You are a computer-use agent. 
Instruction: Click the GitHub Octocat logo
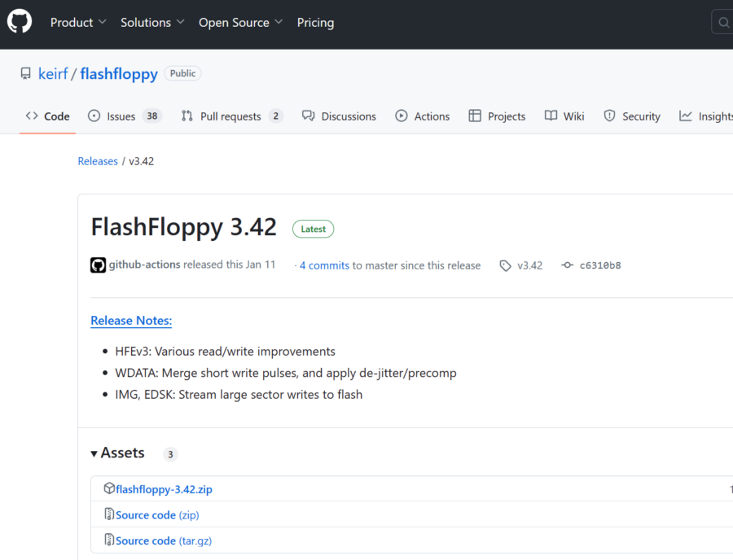pos(20,22)
